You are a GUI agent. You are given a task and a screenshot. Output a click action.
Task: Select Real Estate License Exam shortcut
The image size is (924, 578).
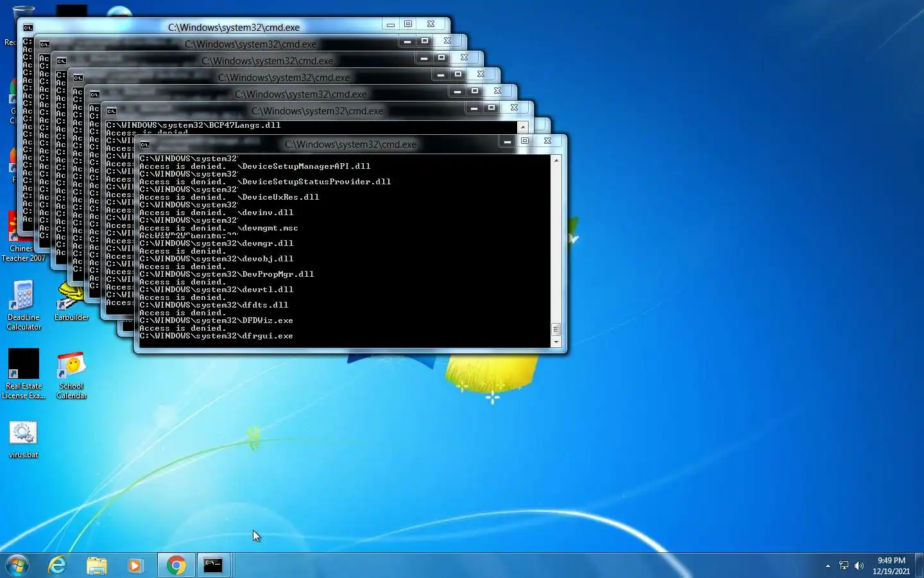click(24, 374)
